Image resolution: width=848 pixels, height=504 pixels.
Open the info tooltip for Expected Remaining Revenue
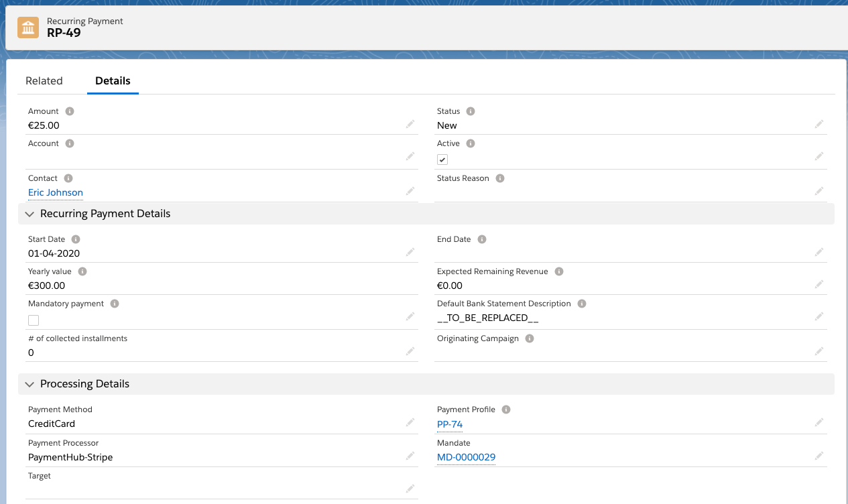(x=559, y=271)
